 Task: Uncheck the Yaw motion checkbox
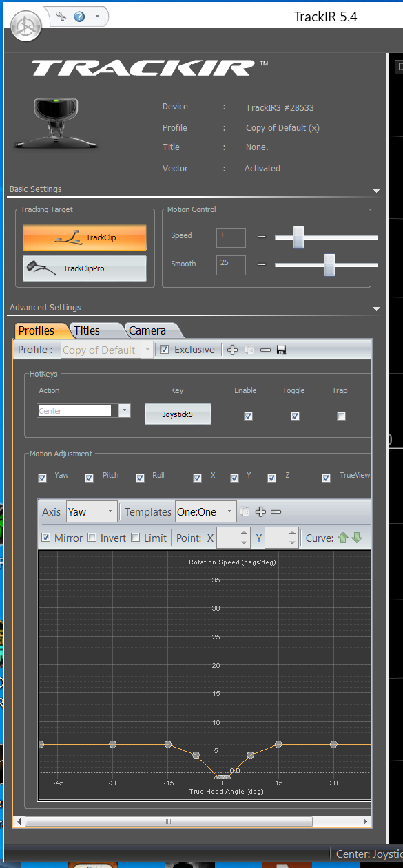pos(43,478)
